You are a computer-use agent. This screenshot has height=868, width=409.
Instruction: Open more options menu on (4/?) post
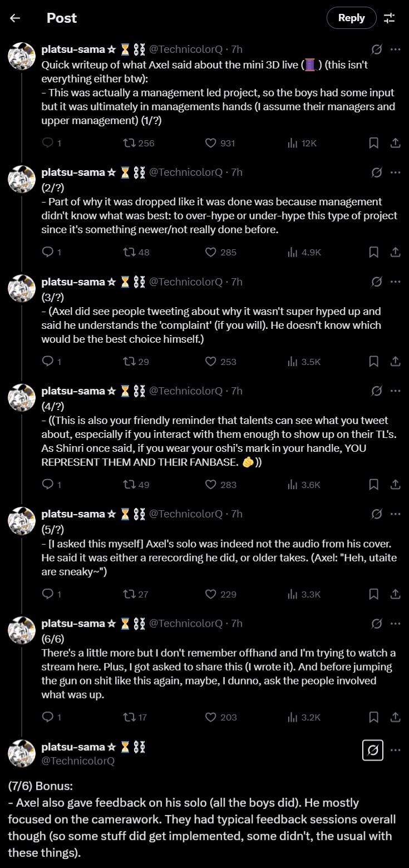395,391
